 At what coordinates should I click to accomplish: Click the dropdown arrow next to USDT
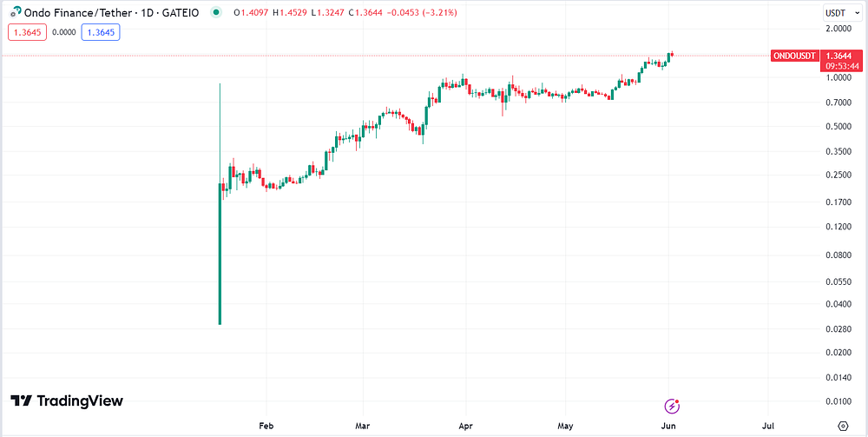coord(854,12)
